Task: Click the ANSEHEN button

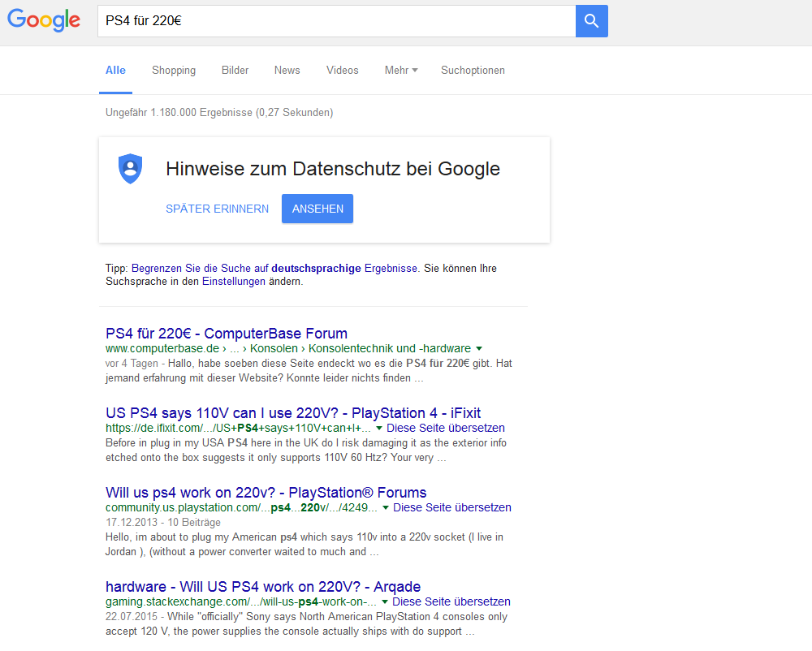Action: 317,209
